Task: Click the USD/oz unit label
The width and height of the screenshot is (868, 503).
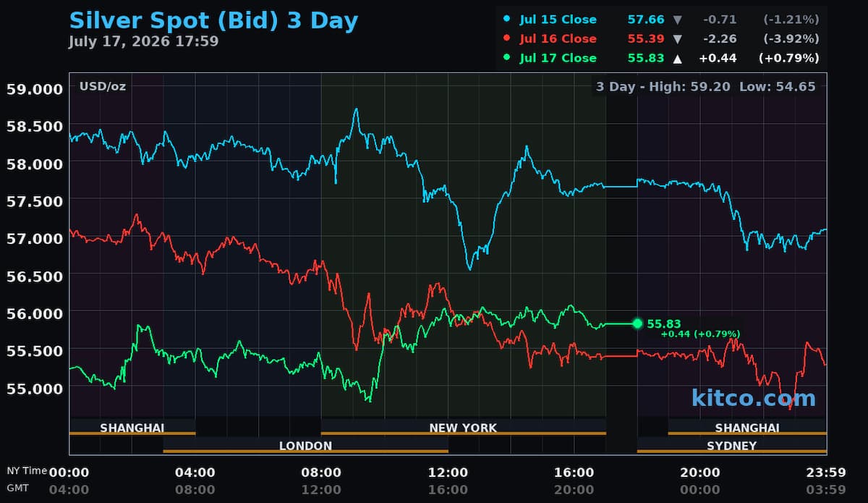Action: 102,86
